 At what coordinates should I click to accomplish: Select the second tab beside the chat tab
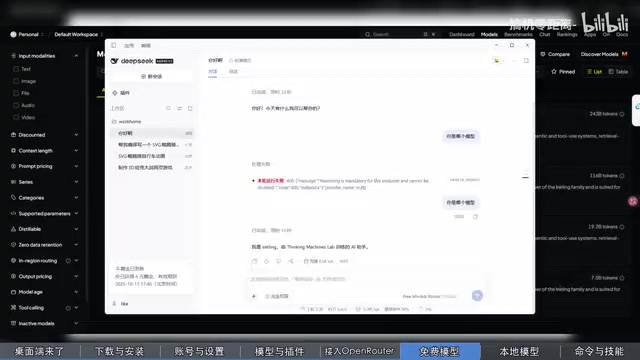(x=233, y=72)
